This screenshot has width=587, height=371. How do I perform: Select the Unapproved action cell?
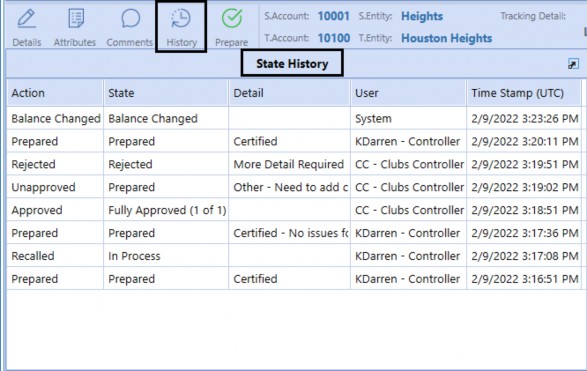55,187
